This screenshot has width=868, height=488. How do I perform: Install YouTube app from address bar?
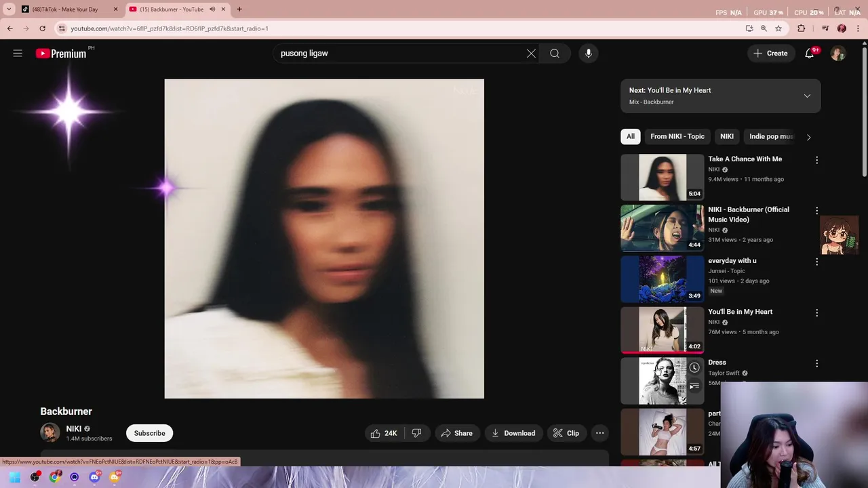[x=749, y=28]
